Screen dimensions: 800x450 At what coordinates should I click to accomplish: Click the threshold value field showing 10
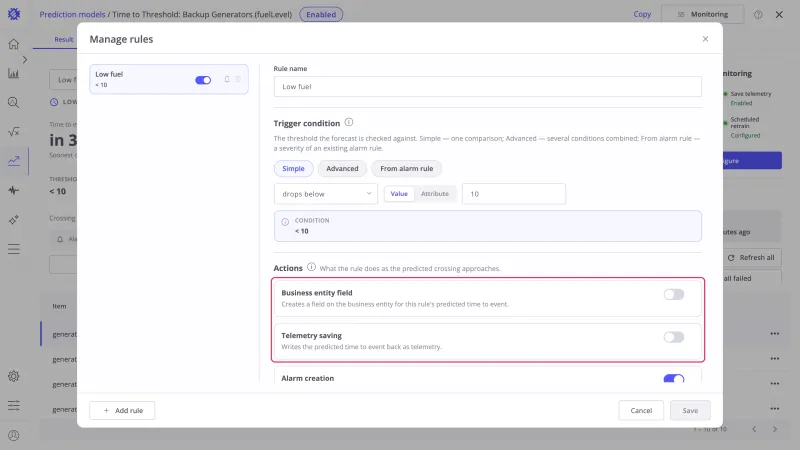514,194
